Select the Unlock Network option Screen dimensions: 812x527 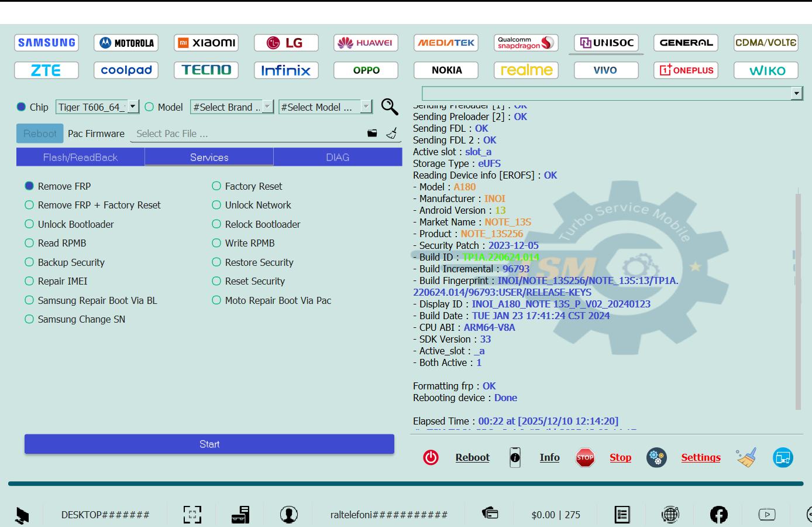[x=252, y=205]
